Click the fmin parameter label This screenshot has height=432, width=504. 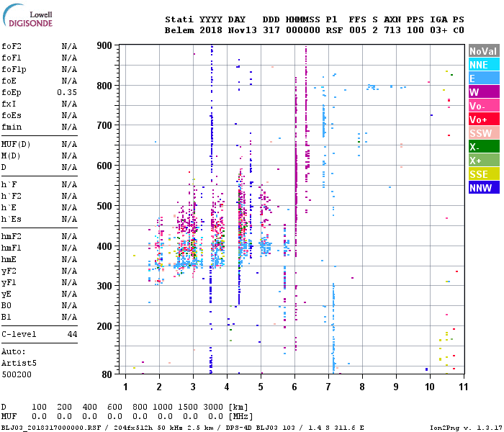pyautogui.click(x=12, y=127)
